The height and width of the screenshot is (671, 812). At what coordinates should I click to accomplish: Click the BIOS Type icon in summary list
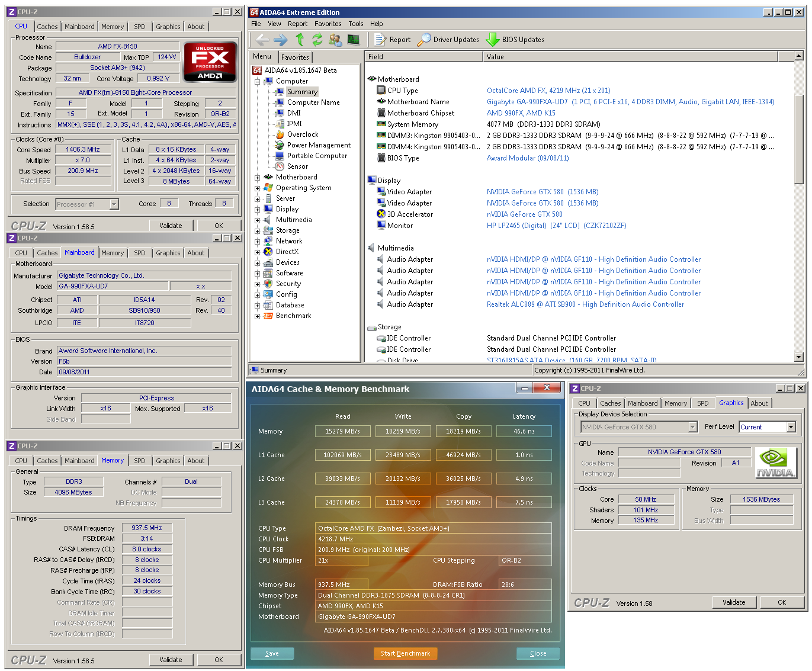381,158
